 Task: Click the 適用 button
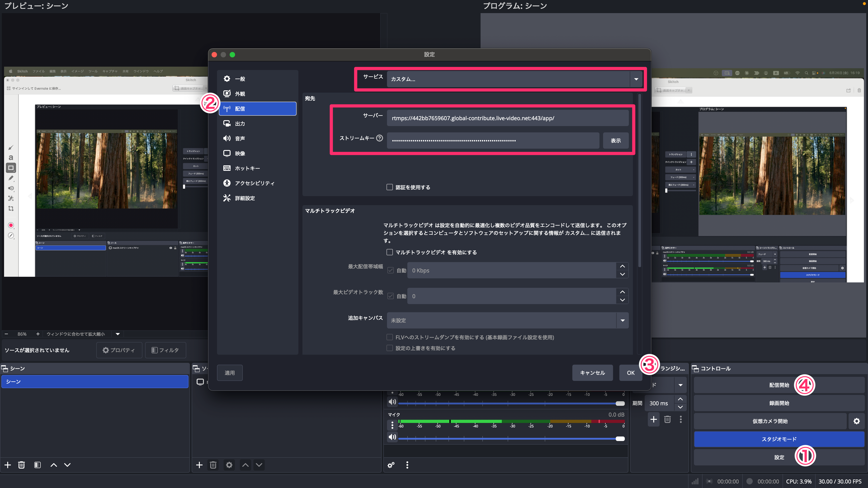coord(229,373)
